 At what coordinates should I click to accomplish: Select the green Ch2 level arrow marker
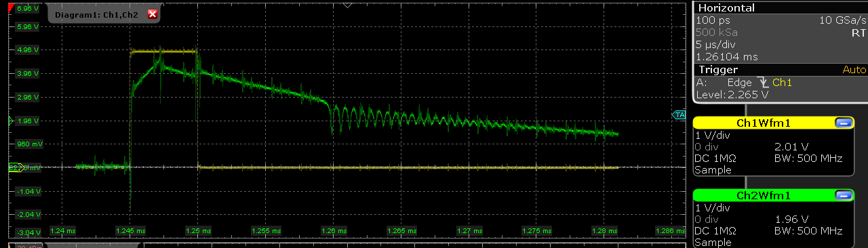10,121
